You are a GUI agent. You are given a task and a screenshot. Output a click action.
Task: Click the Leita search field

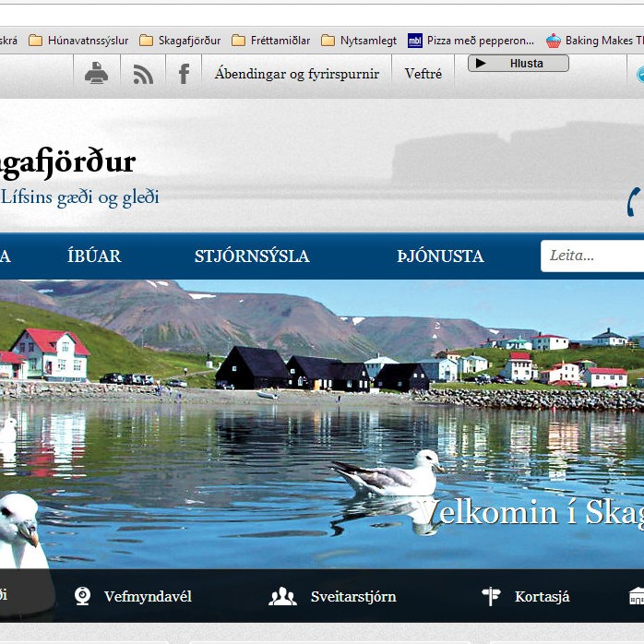pos(592,256)
